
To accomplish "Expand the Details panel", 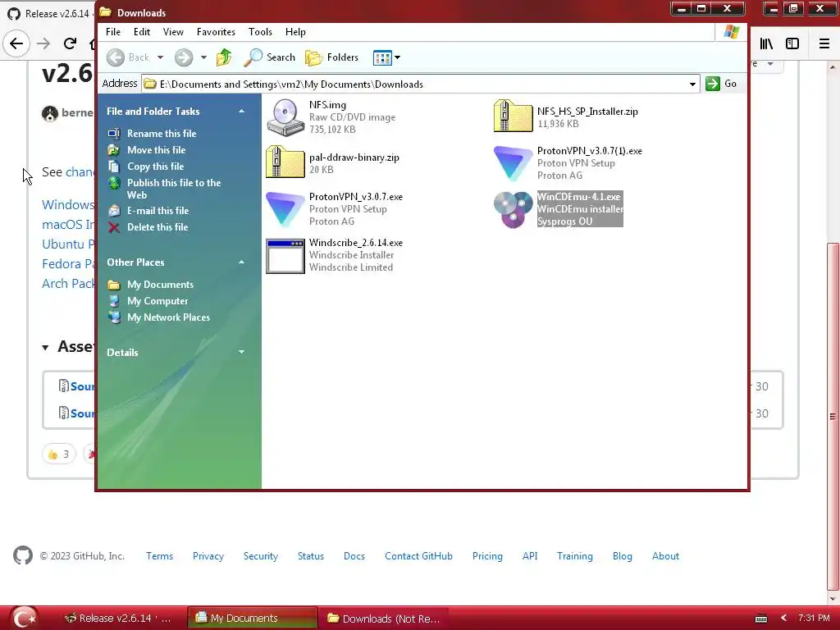I will 242,352.
